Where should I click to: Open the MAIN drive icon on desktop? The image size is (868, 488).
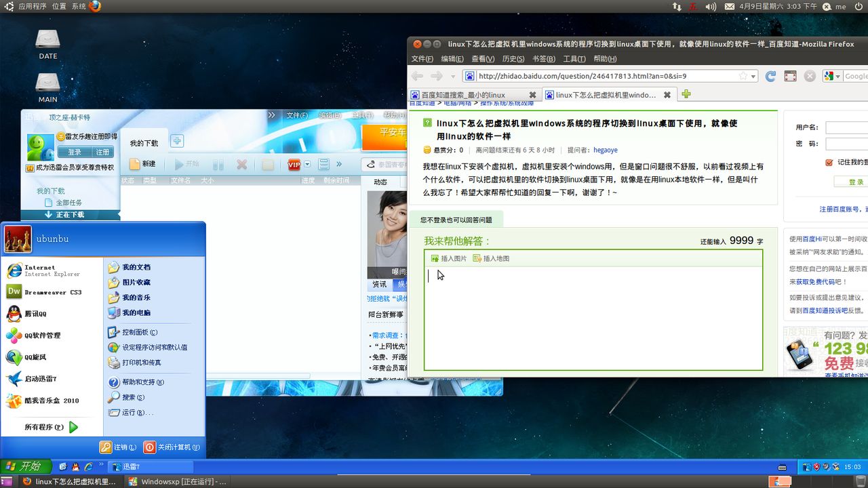[47, 87]
